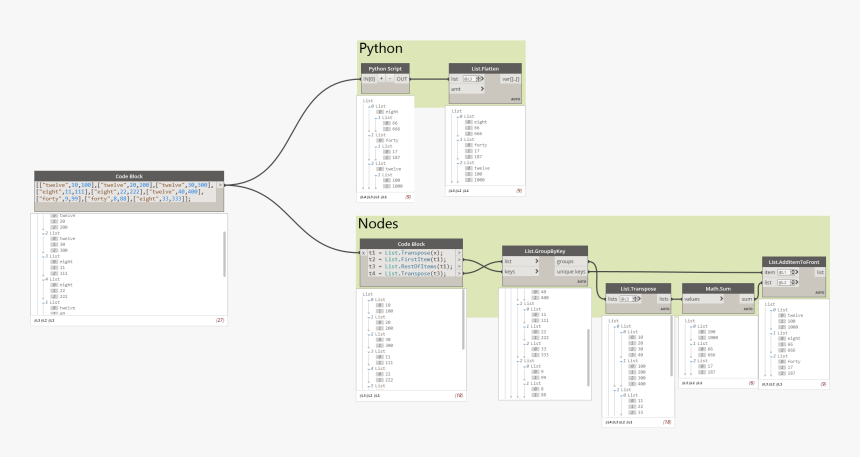Open values port chevron on Math.Sum
860x457 pixels.
pos(721,299)
